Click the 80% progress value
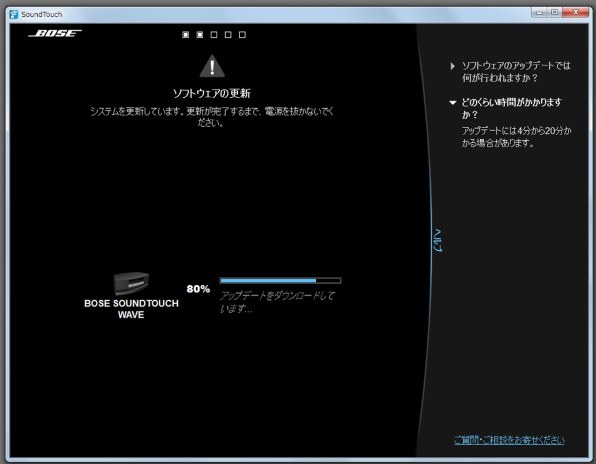Image resolution: width=596 pixels, height=464 pixels. 198,289
